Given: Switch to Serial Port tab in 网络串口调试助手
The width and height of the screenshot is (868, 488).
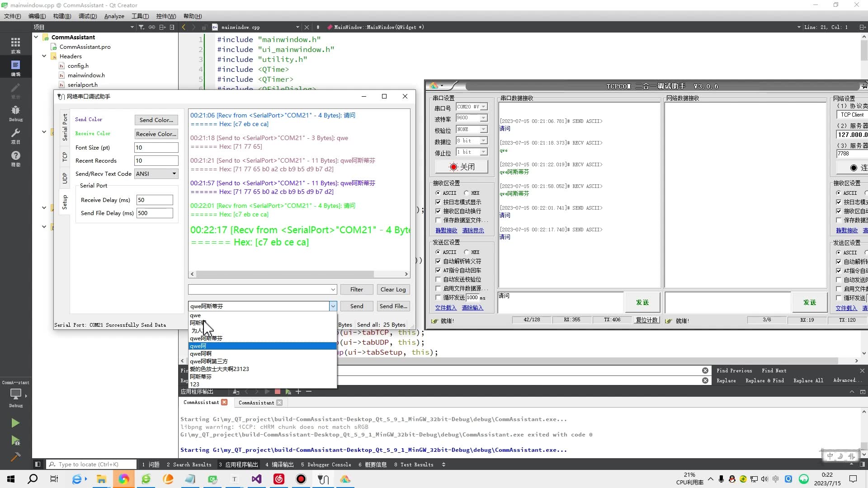Looking at the screenshot, I should coord(65,127).
